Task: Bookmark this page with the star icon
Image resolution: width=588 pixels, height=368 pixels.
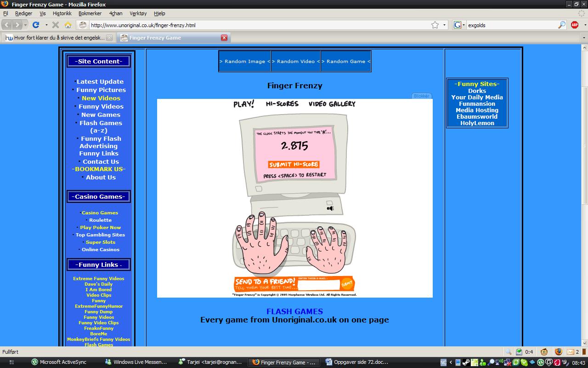Action: click(x=435, y=25)
